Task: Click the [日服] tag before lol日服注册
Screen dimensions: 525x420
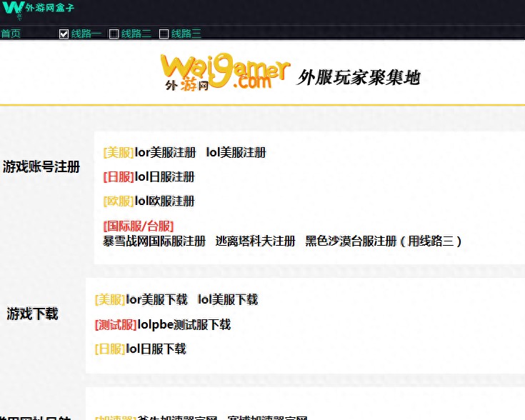Action: tap(119, 177)
